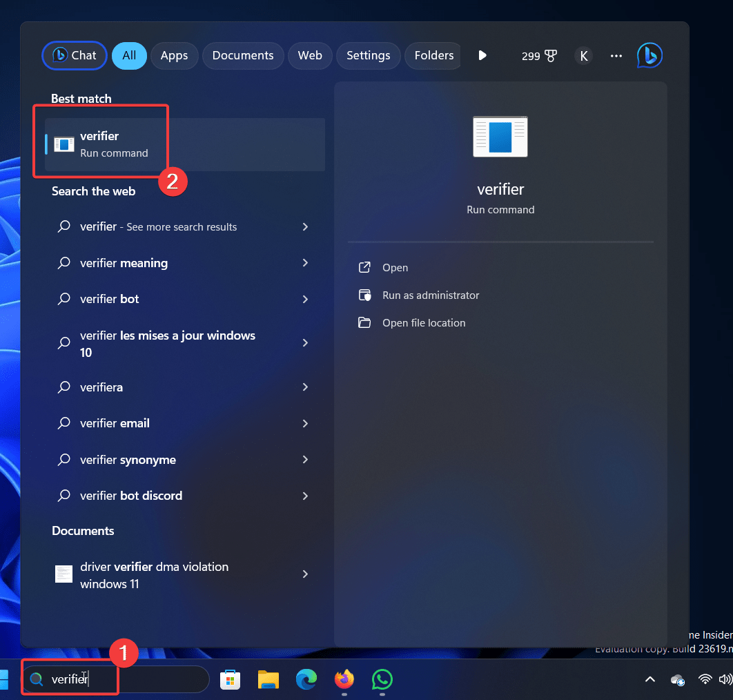Screen dimensions: 733x700
Task: Switch to the Documents filter tab
Action: click(x=243, y=56)
